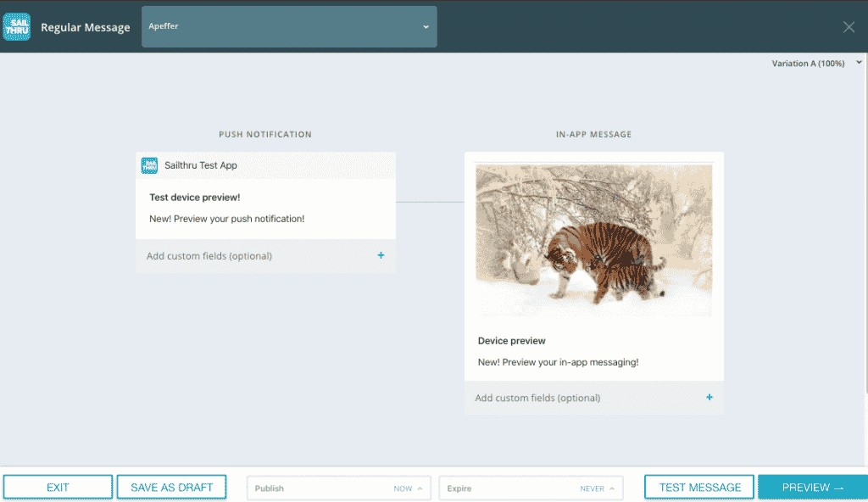Close the Regular Message editor
The image size is (868, 502).
pos(849,27)
